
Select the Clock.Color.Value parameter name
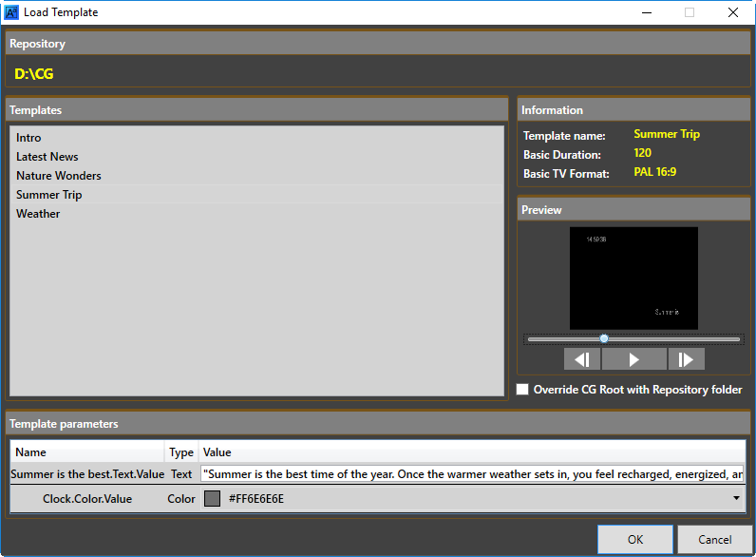pos(87,499)
